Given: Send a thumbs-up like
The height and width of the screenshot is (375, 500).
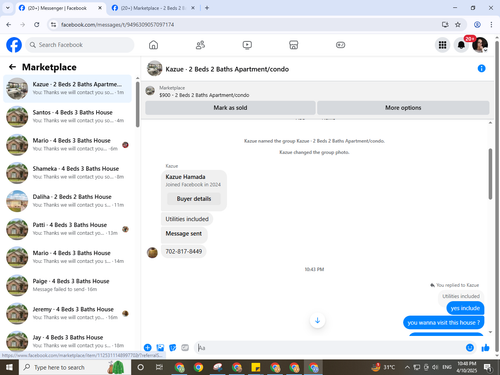Looking at the screenshot, I should click(485, 348).
